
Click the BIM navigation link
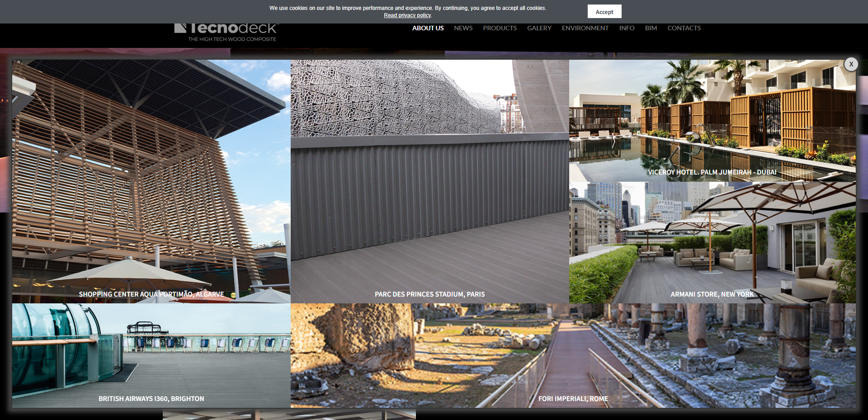pyautogui.click(x=651, y=28)
